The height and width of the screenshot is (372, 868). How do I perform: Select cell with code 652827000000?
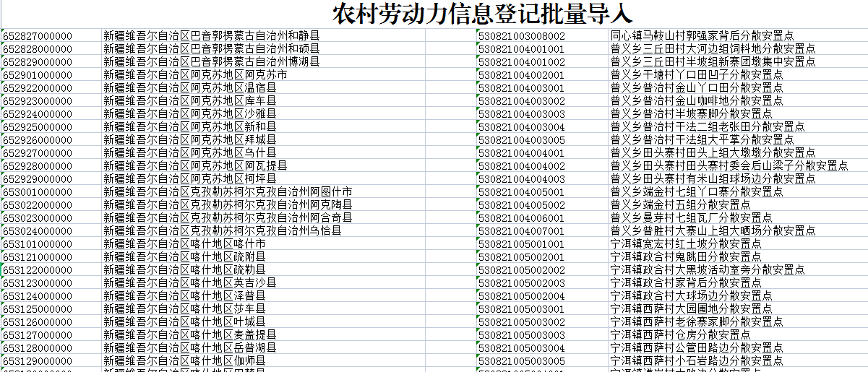pos(51,36)
